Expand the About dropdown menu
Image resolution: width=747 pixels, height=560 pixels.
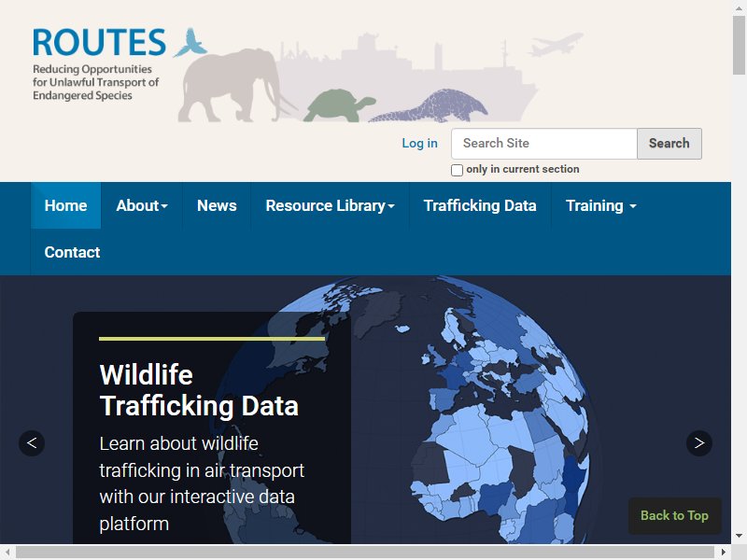(142, 205)
